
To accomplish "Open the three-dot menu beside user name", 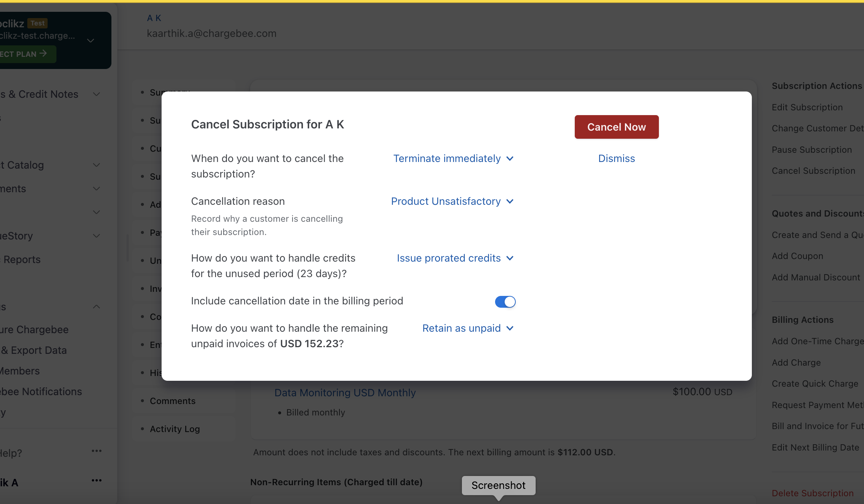I will click(96, 480).
